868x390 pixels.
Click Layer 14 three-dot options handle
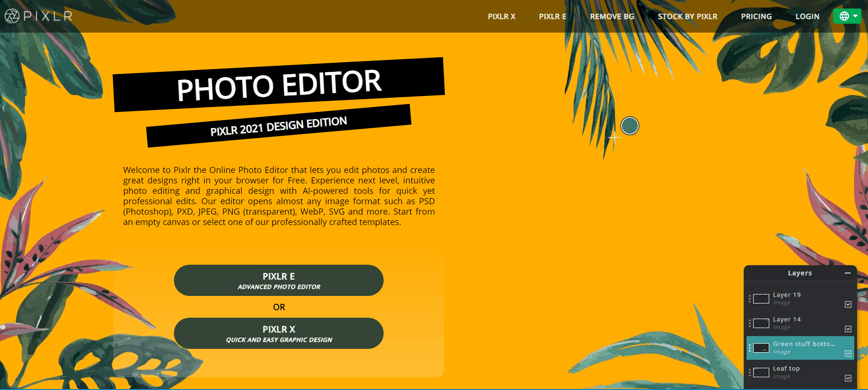(x=749, y=323)
